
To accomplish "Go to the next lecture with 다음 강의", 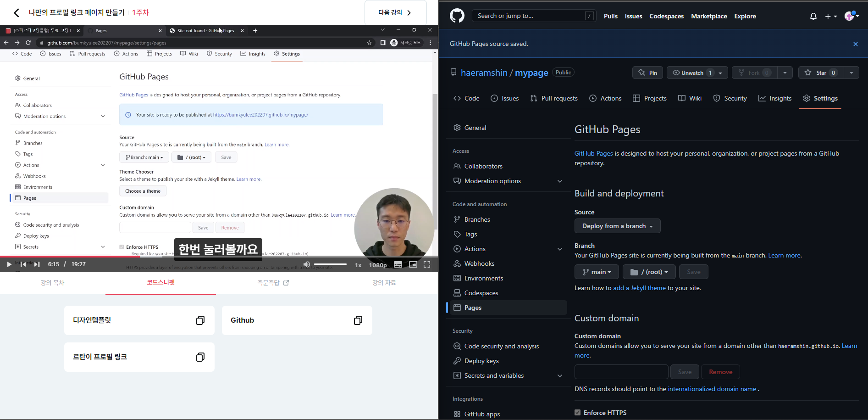I will [396, 12].
